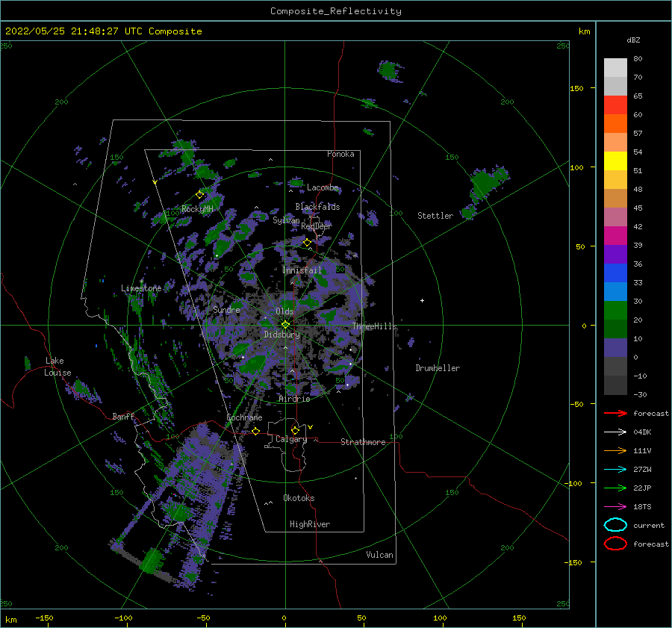
Task: Click the Ponoka label
Action: point(340,154)
